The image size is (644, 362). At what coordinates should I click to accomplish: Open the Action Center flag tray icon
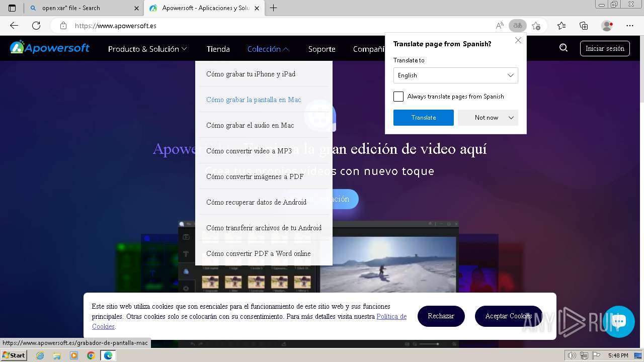click(596, 355)
